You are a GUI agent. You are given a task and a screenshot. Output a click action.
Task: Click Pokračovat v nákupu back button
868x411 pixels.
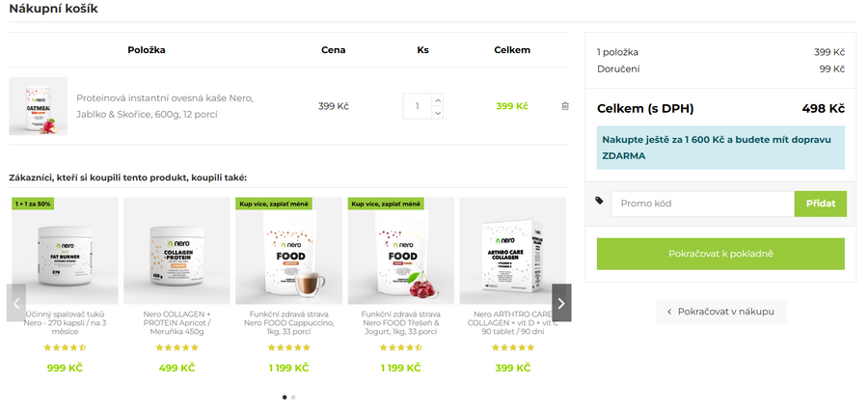[x=721, y=312]
